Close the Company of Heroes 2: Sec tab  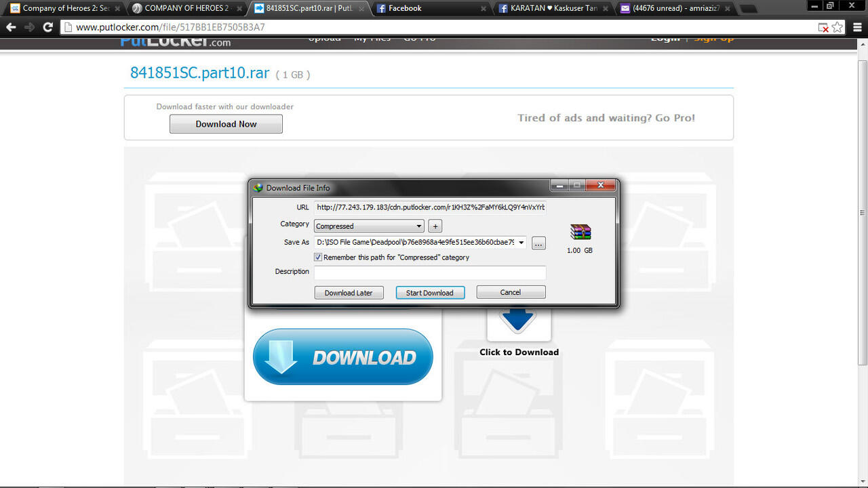tap(117, 9)
